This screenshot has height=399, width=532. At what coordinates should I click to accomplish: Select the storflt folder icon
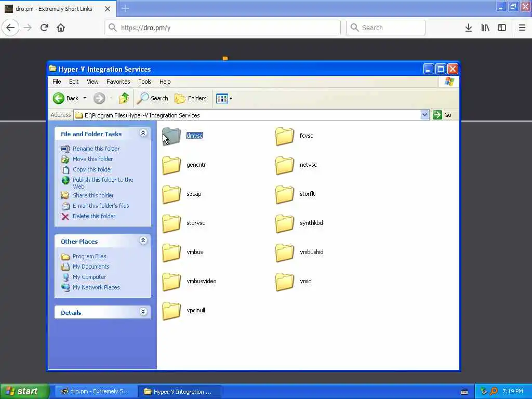point(284,194)
